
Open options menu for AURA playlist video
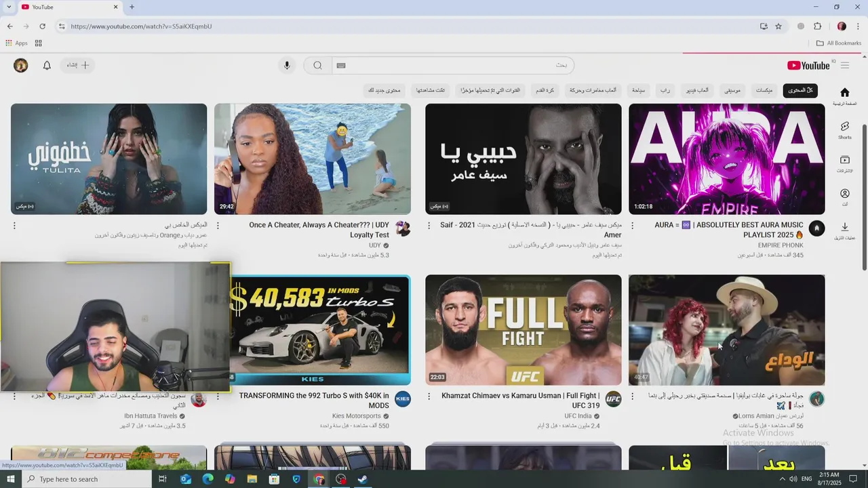(x=633, y=226)
